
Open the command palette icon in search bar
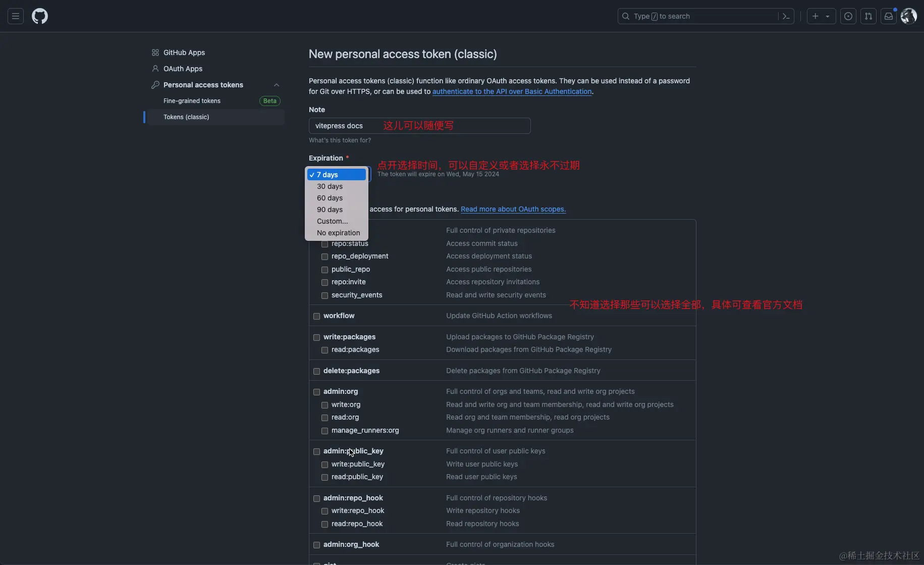tap(786, 16)
